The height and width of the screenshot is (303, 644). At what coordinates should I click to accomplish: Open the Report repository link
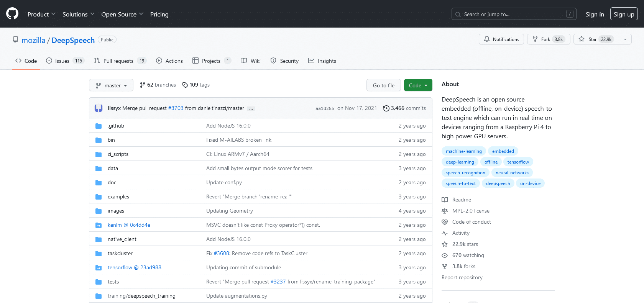point(462,278)
